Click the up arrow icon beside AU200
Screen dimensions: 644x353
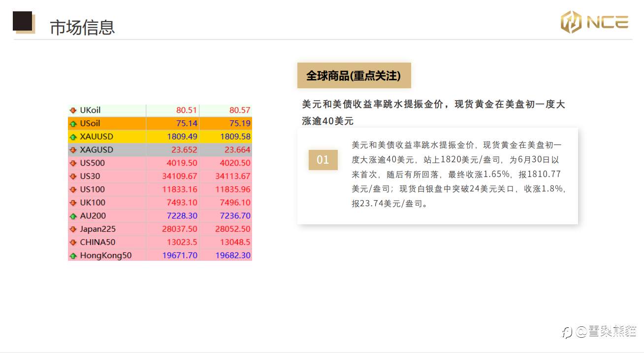[x=73, y=216]
